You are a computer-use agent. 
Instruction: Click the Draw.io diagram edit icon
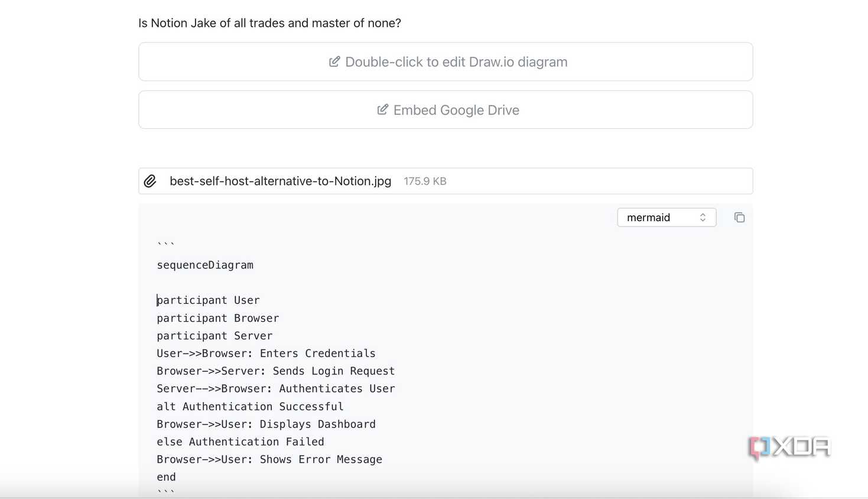pos(334,61)
